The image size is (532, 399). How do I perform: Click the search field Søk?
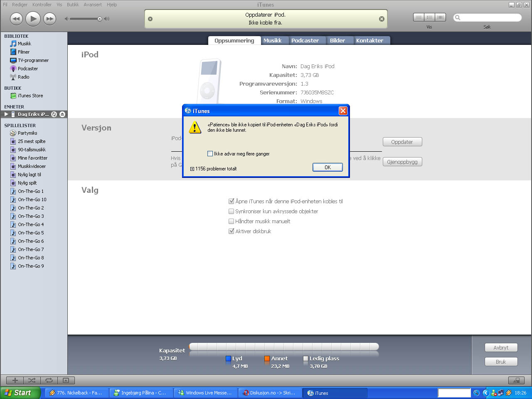(487, 17)
